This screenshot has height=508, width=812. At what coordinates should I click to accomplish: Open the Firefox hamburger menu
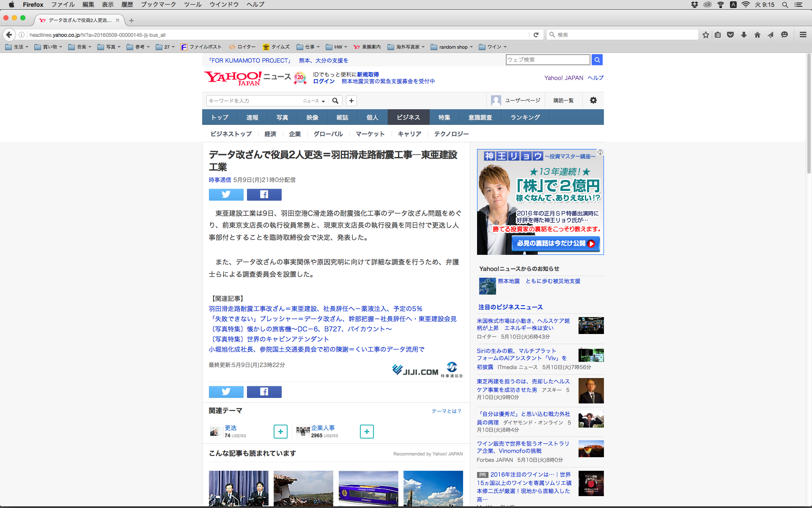coord(803,35)
